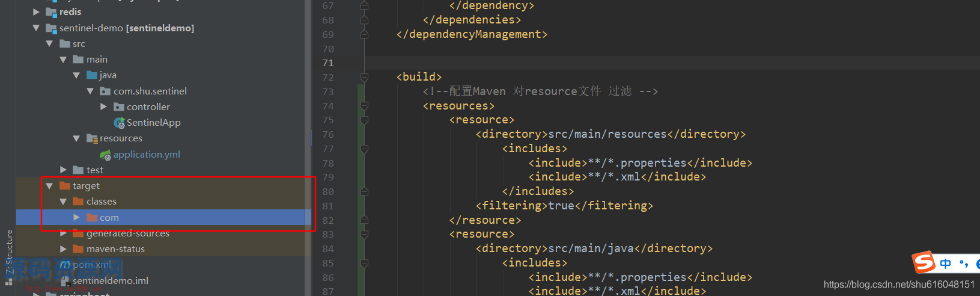Collapse the target folder

[x=49, y=186]
